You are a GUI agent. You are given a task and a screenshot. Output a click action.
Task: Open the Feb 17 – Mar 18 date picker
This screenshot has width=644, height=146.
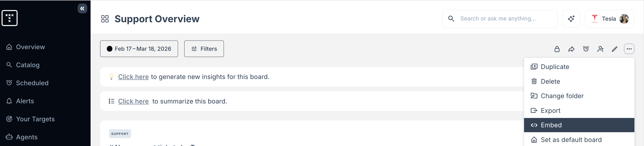139,49
